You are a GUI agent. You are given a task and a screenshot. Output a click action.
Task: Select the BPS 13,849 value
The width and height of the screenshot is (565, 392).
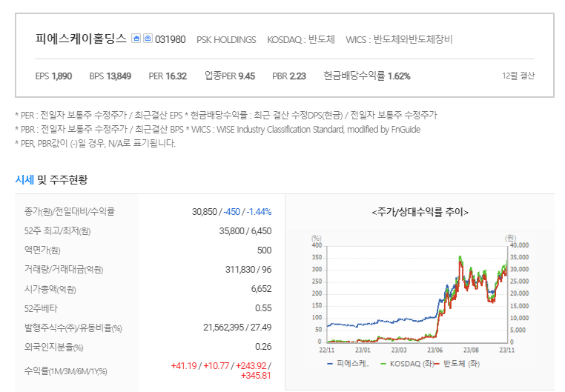pos(110,76)
